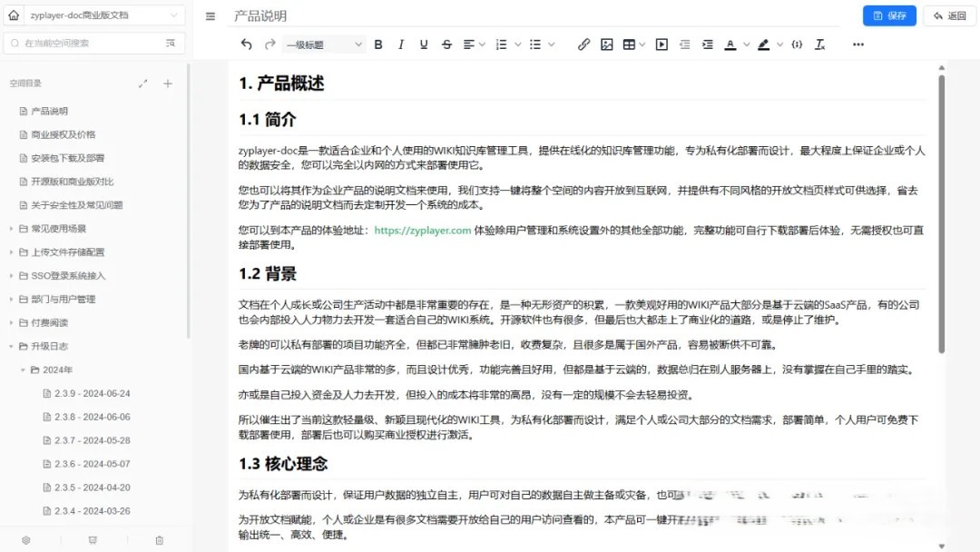This screenshot has height=552, width=980.
Task: Click the insert video icon
Action: (x=661, y=44)
